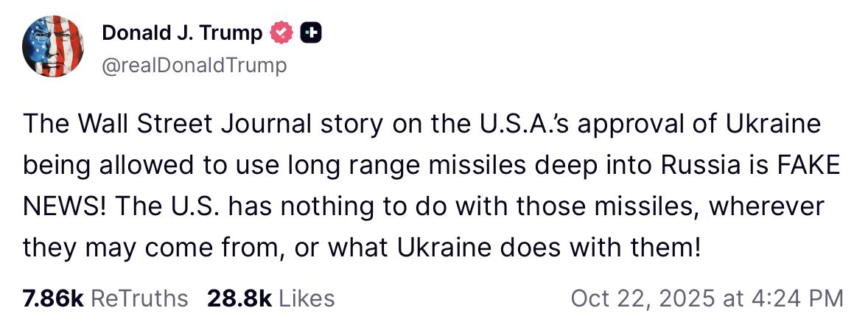Open the ReTruths label text
This screenshot has width=868, height=336.
139,298
